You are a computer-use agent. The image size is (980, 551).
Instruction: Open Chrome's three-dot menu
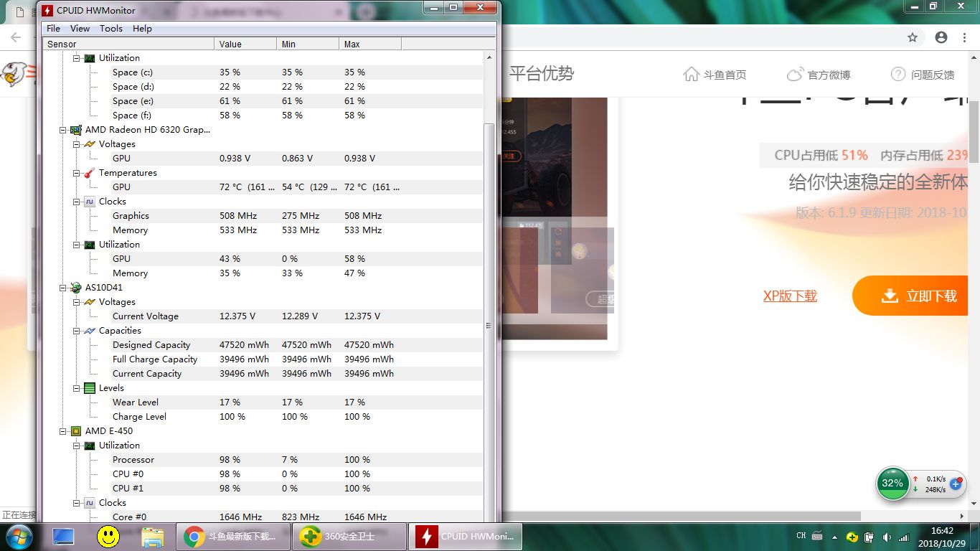point(966,37)
